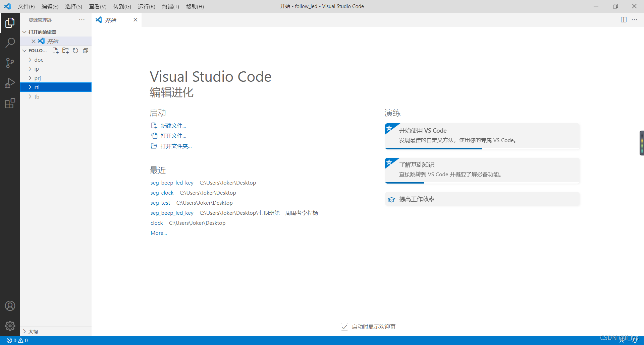644x345 pixels.
Task: Open the Source Control view icon
Action: pyautogui.click(x=10, y=63)
